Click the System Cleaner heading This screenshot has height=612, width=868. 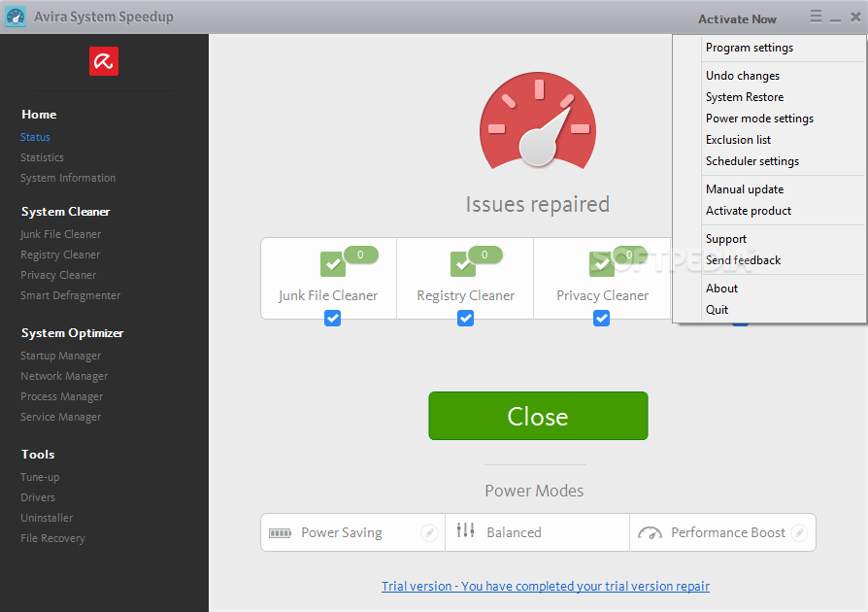(x=65, y=212)
